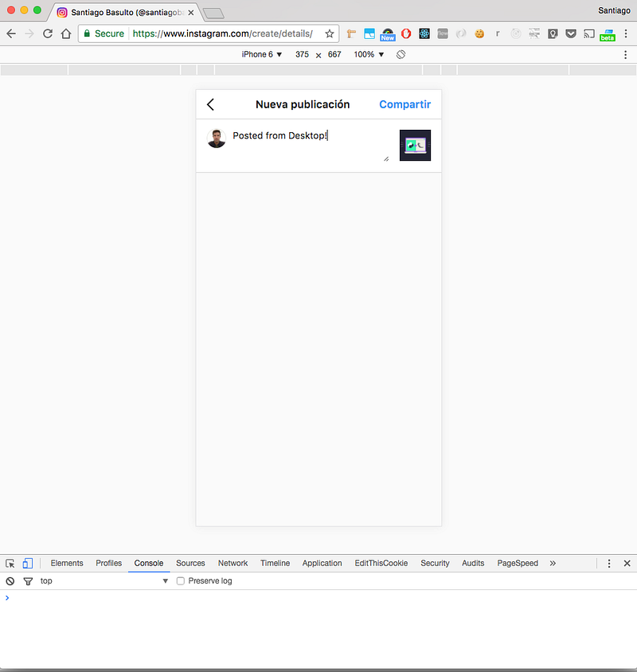The height and width of the screenshot is (672, 637).
Task: Switch to the Elements tab
Action: tap(67, 563)
